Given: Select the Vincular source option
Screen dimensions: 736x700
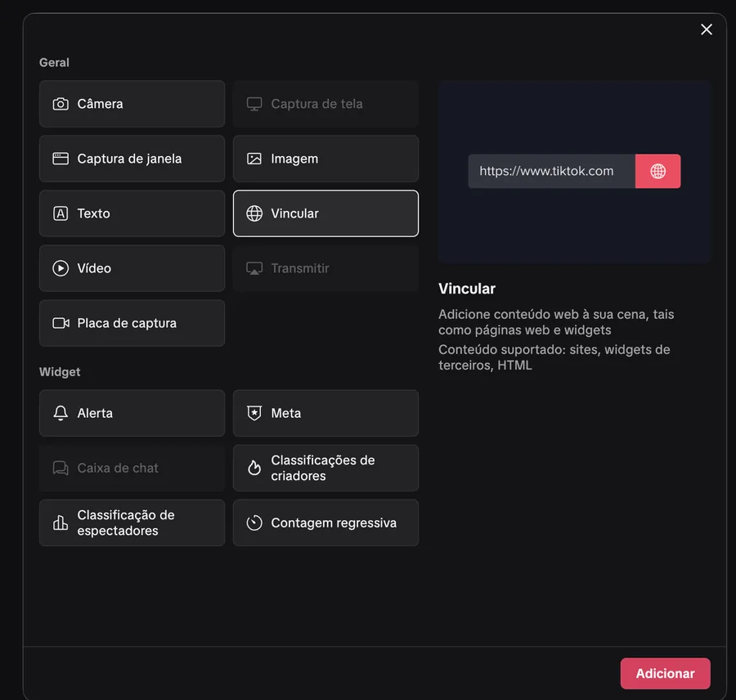Looking at the screenshot, I should click(x=325, y=213).
